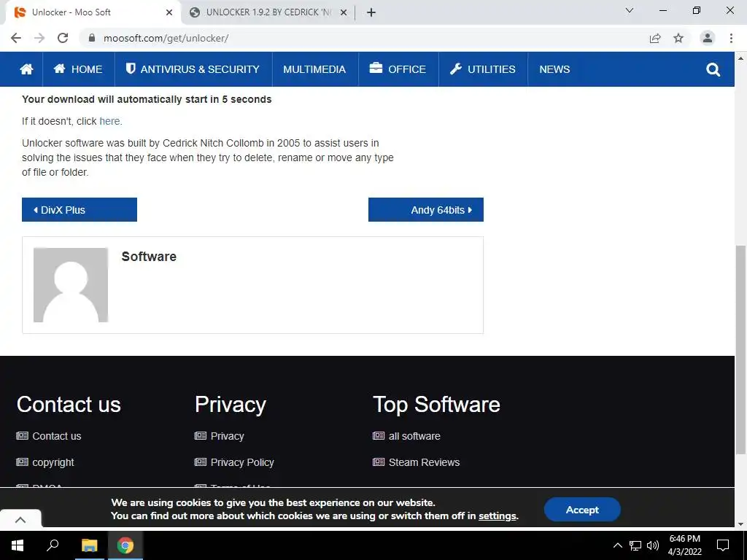Image resolution: width=747 pixels, height=560 pixels.
Task: Bookmark this page with the star
Action: [x=678, y=38]
